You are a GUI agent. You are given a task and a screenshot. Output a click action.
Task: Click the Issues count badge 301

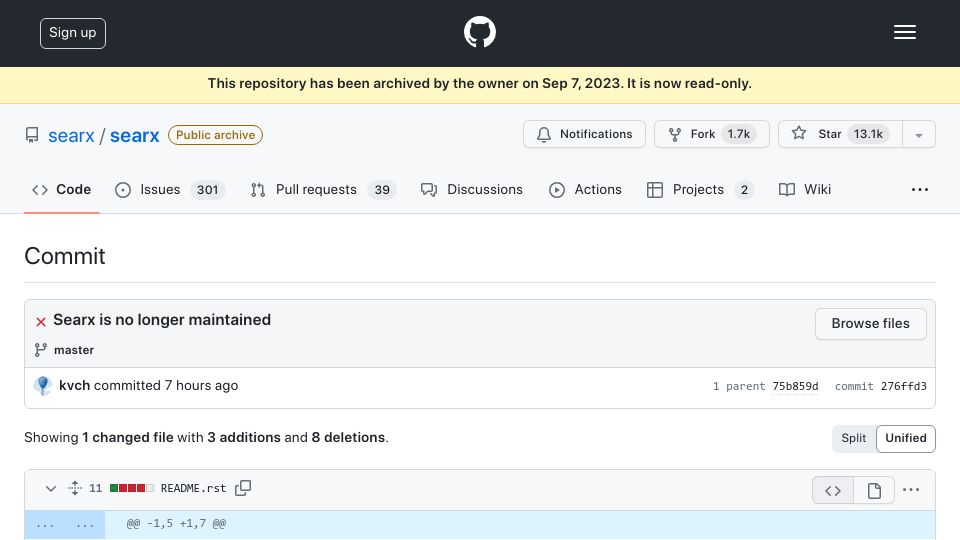pyautogui.click(x=208, y=190)
